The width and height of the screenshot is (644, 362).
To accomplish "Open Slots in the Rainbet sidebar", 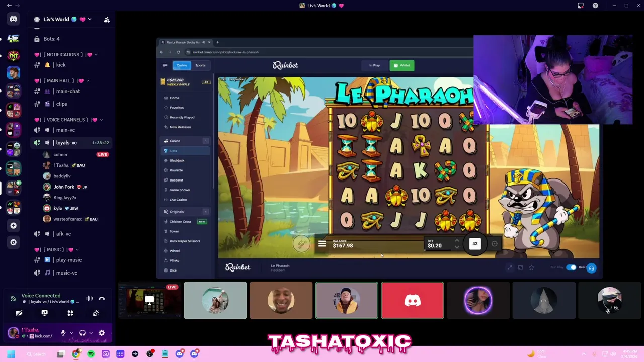I will (x=185, y=151).
